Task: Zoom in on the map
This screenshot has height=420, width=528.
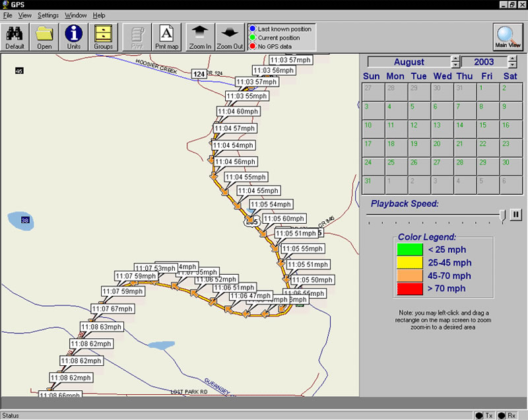Action: (200, 37)
